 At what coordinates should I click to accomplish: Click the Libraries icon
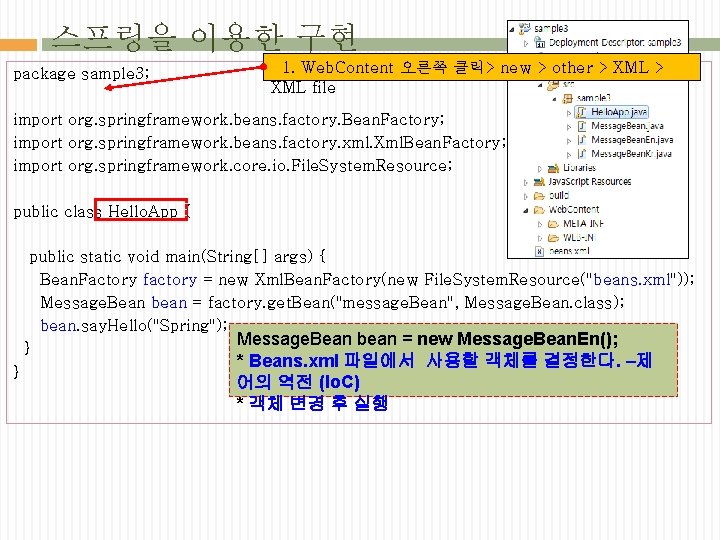point(554,168)
